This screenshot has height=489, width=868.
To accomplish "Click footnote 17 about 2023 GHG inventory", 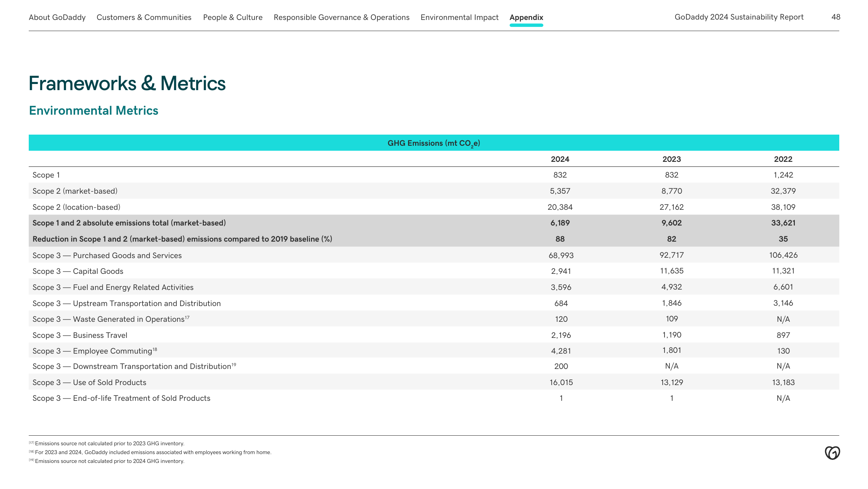I will coord(107,443).
